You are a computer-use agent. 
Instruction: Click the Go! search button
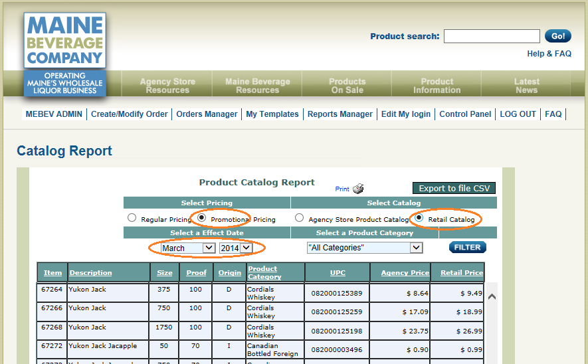[x=558, y=36]
